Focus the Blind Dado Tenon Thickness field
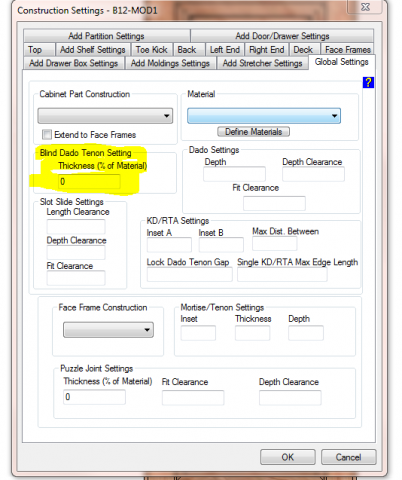402x480 pixels. [x=89, y=182]
